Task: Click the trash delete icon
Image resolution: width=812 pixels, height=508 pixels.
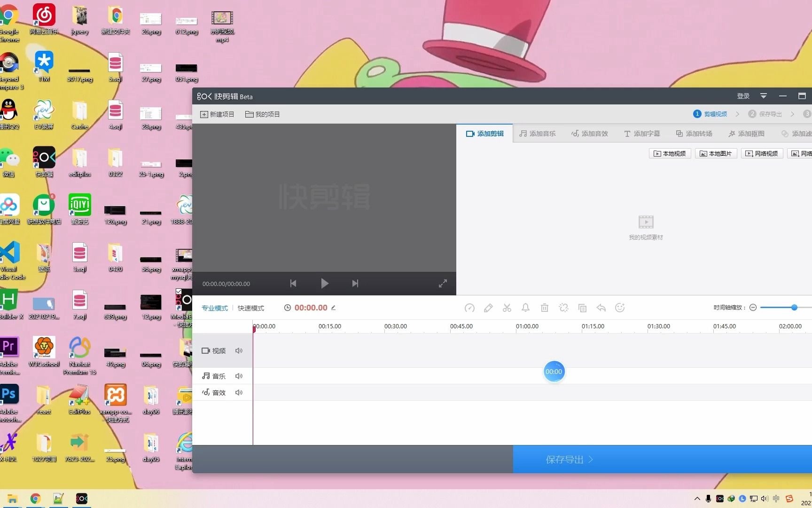Action: 545,308
